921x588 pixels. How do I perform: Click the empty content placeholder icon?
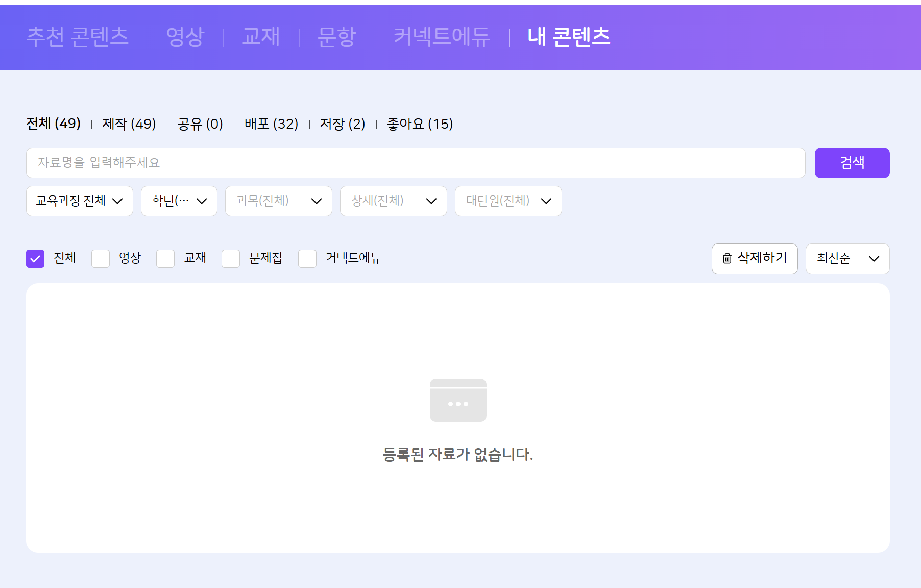458,400
